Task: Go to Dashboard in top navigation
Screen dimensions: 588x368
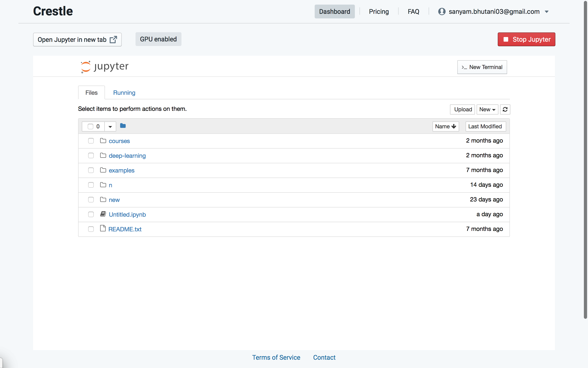Action: point(335,11)
